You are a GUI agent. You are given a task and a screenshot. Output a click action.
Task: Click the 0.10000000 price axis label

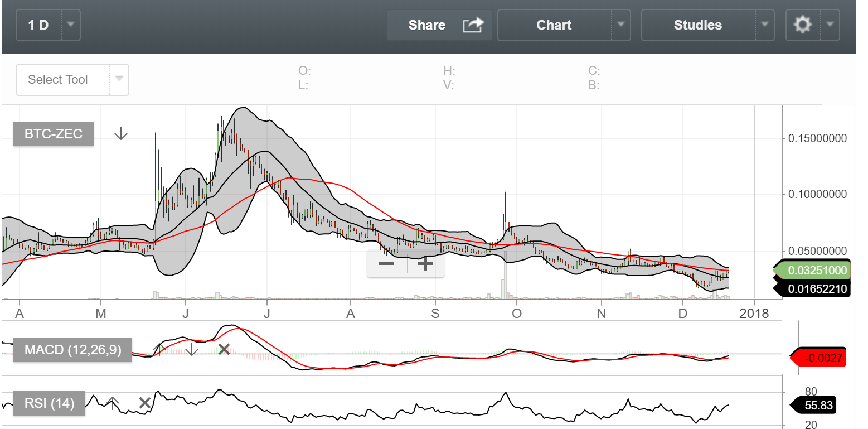click(817, 194)
